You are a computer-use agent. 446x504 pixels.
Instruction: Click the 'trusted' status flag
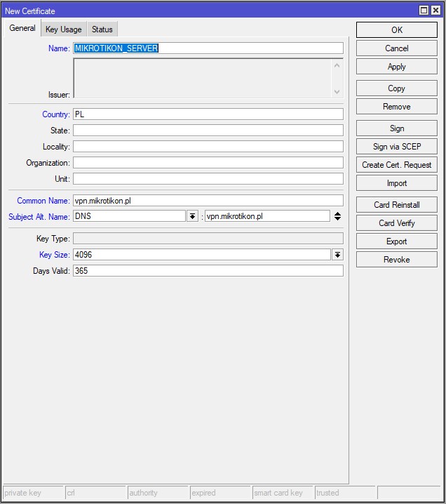(x=345, y=493)
